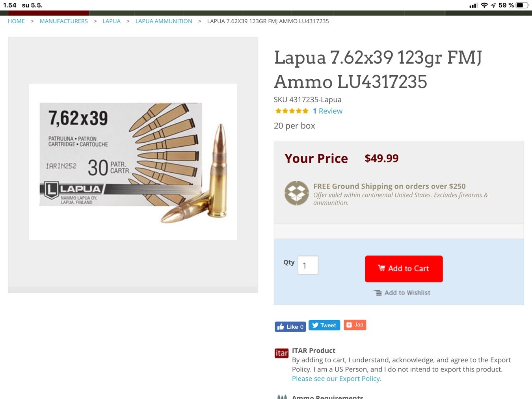
Task: Open MANUFACTURERS breadcrumb link
Action: pos(64,21)
